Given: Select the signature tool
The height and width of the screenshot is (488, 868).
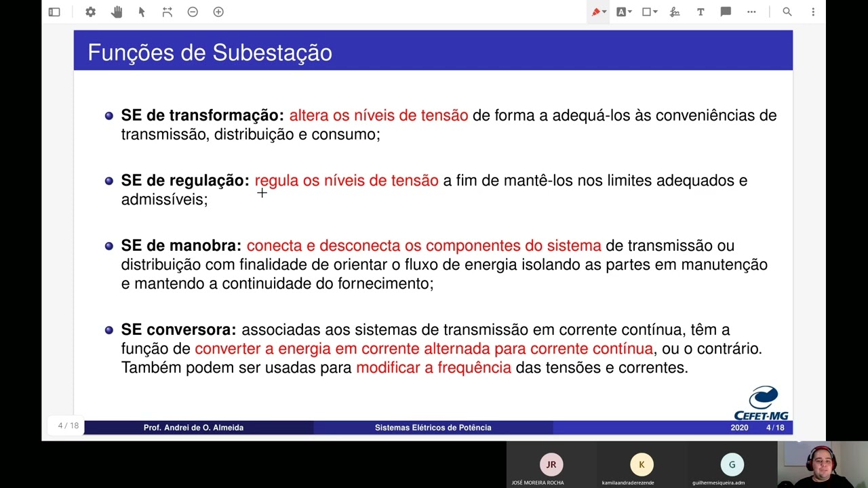Looking at the screenshot, I should click(675, 12).
